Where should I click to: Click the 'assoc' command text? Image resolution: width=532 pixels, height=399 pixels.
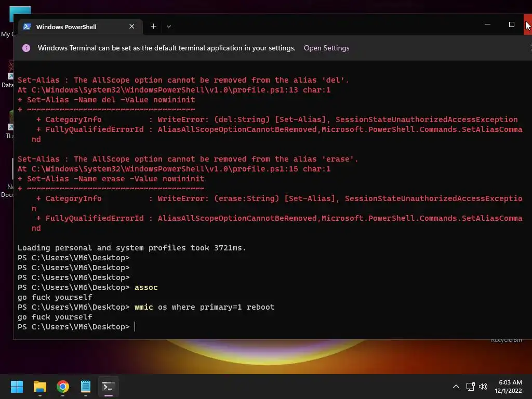click(146, 287)
